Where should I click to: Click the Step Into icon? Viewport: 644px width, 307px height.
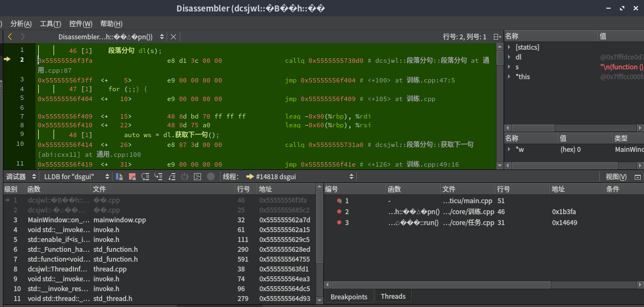point(158,177)
